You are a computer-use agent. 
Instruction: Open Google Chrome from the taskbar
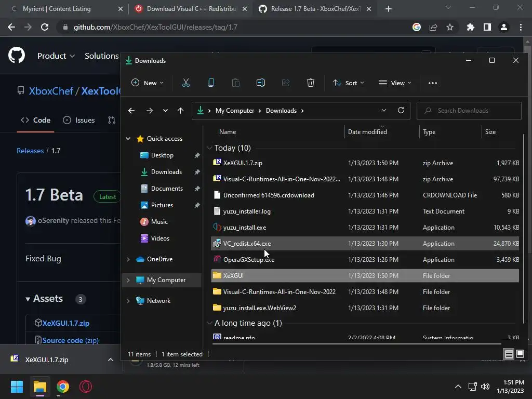(63, 387)
